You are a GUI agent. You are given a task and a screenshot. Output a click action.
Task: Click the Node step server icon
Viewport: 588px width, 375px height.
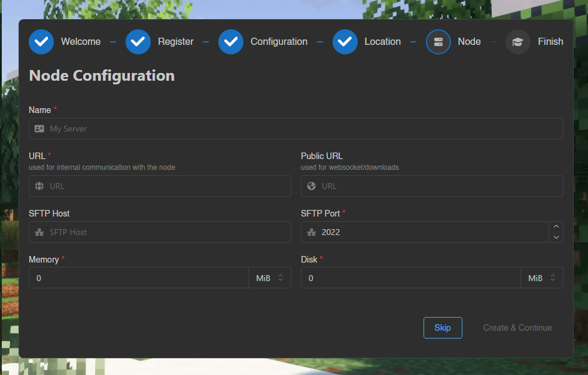tap(438, 42)
